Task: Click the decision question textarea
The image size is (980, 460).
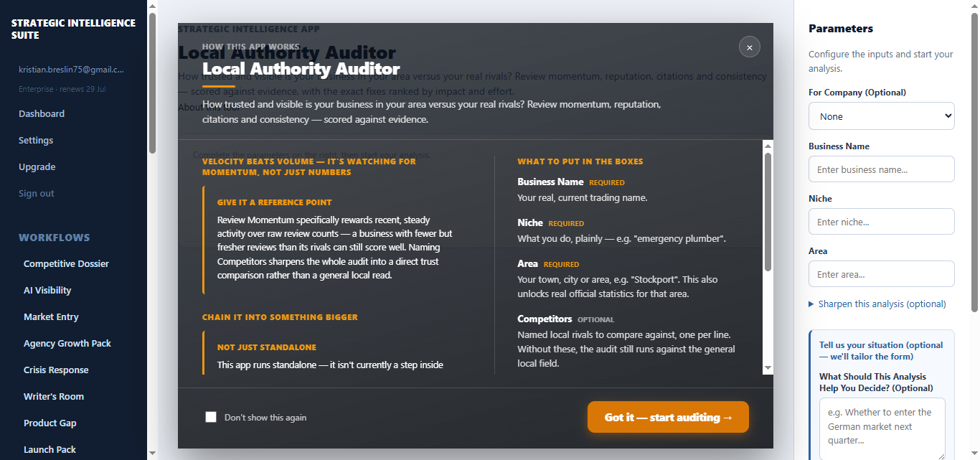Action: click(x=882, y=428)
